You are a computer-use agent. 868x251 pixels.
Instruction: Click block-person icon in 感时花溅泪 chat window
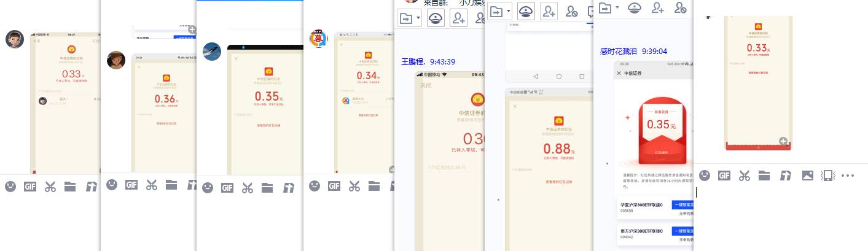(x=680, y=7)
